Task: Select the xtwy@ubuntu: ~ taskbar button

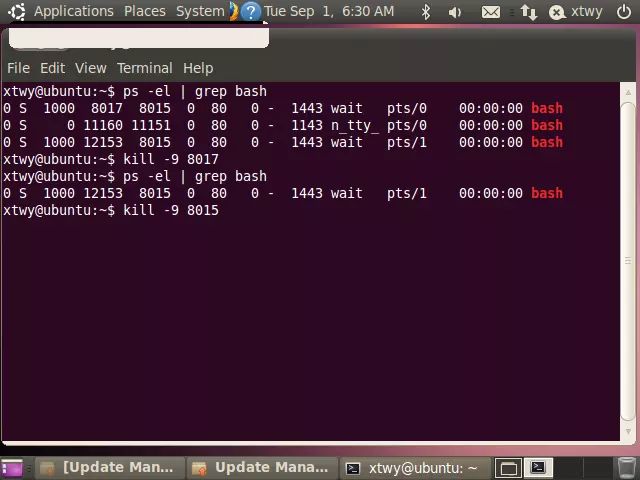Action: pos(414,468)
